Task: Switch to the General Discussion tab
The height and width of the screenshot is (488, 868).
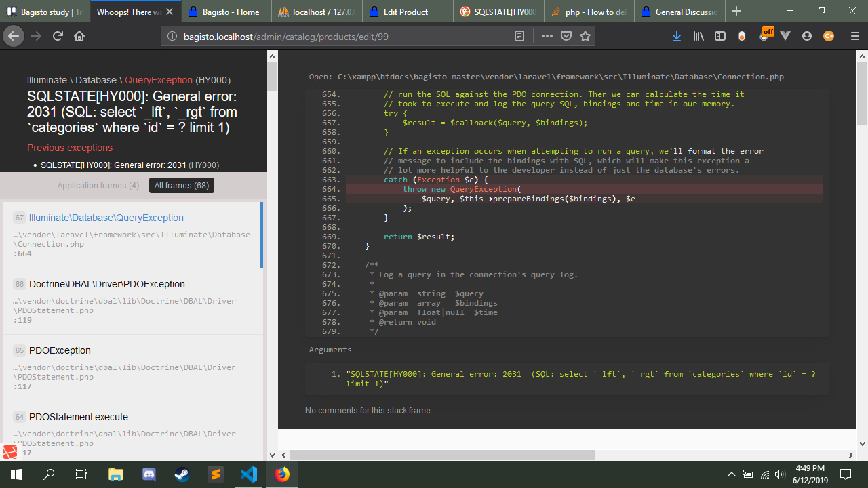Action: pyautogui.click(x=681, y=12)
